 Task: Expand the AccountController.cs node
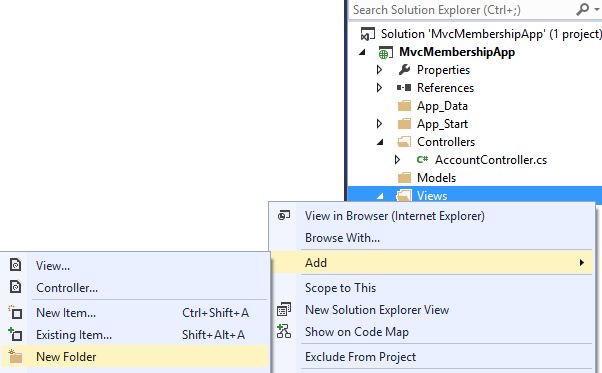(x=397, y=159)
